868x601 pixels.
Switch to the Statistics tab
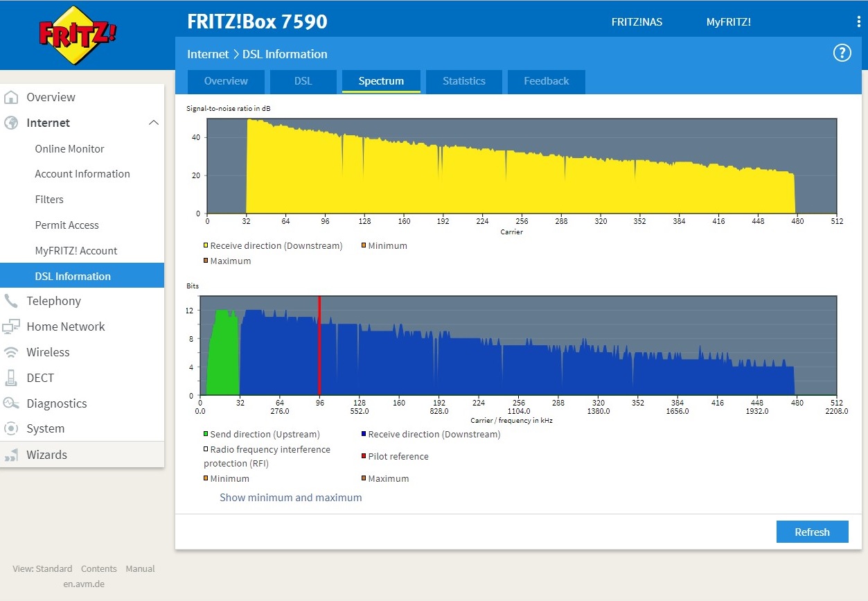[x=464, y=81]
